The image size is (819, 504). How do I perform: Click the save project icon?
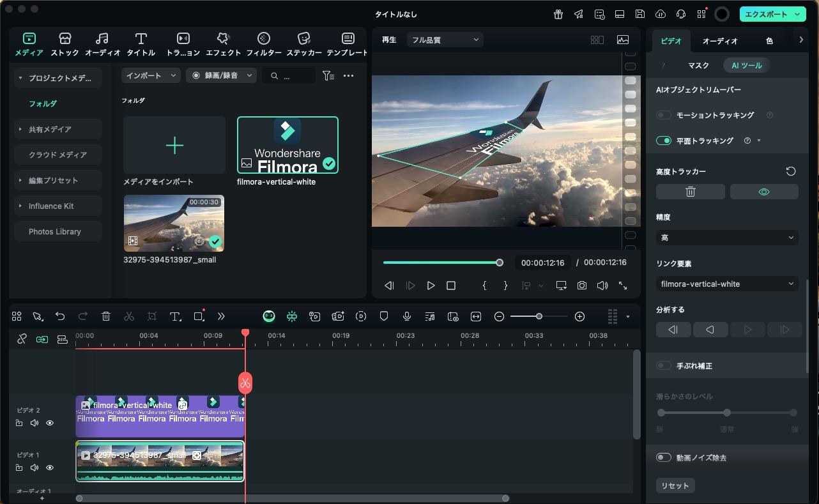640,14
